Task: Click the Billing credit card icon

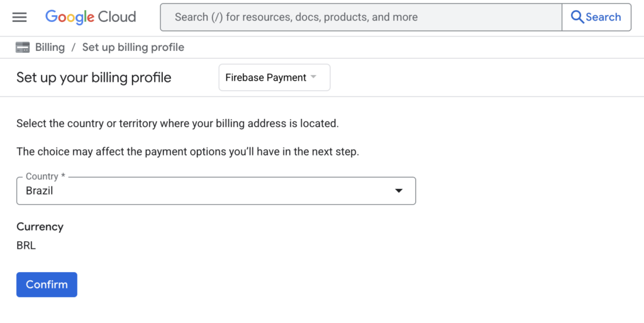Action: (23, 47)
